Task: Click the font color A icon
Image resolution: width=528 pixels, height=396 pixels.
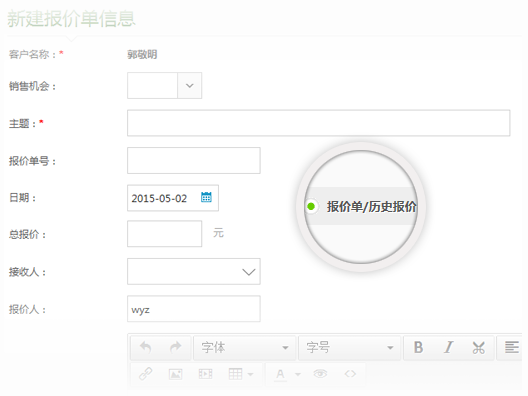Action: point(280,374)
